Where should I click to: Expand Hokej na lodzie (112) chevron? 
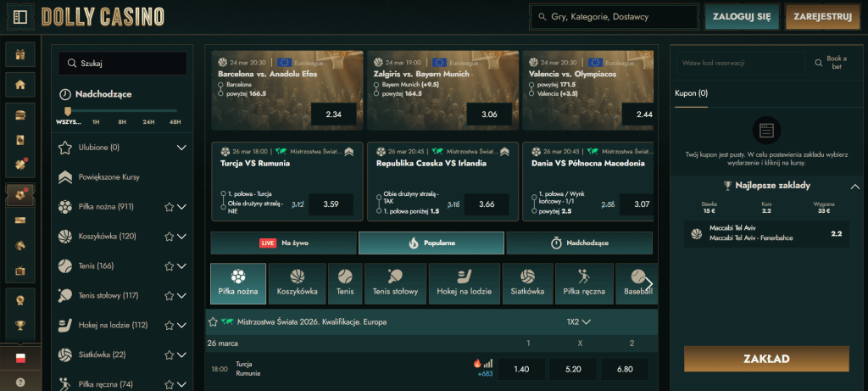[181, 325]
